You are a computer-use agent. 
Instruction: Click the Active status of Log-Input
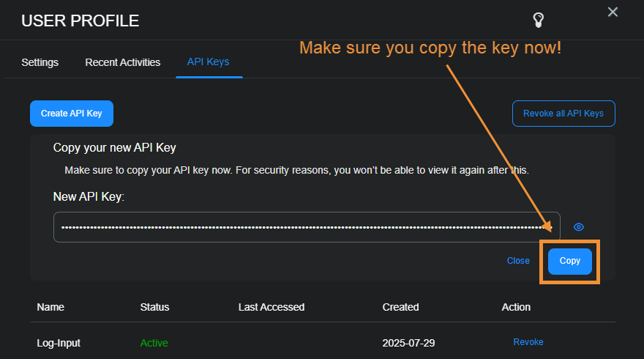click(154, 342)
